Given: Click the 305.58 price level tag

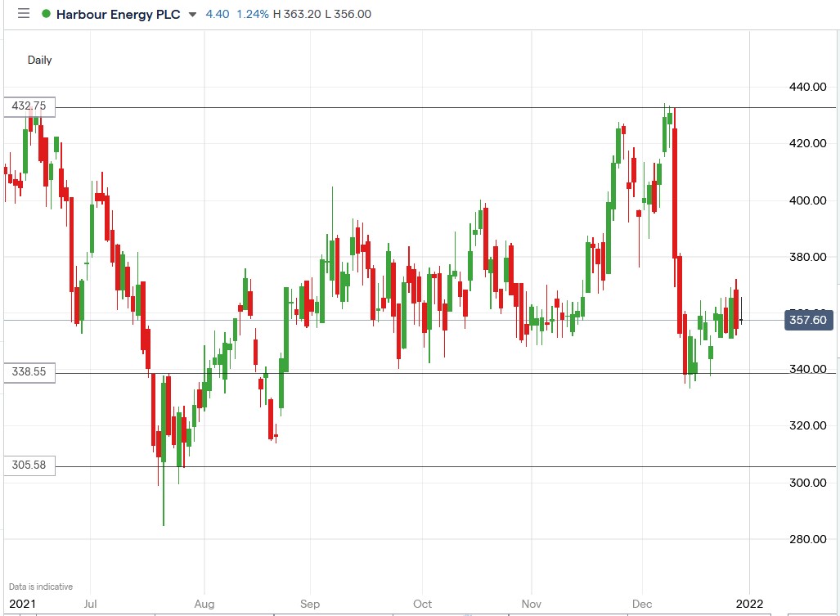Looking at the screenshot, I should [30, 465].
